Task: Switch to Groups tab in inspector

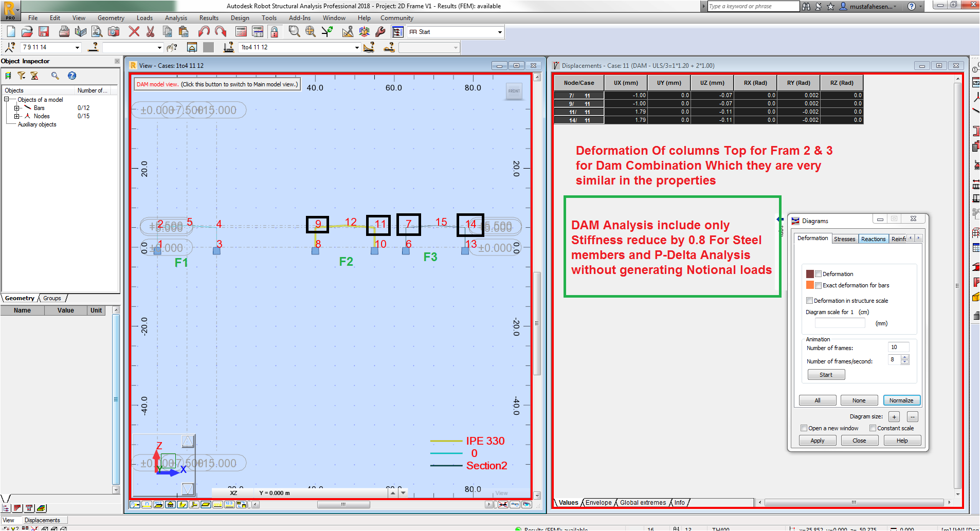Action: 52,298
